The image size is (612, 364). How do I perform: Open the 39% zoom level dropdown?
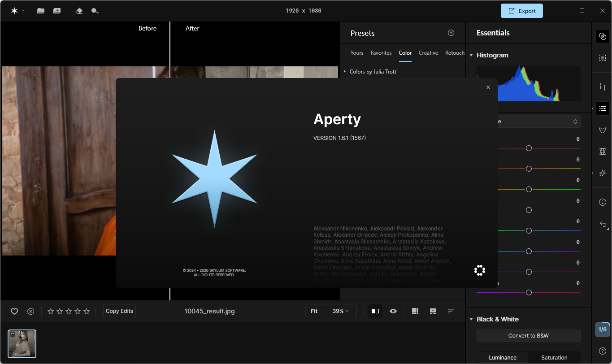click(x=340, y=311)
